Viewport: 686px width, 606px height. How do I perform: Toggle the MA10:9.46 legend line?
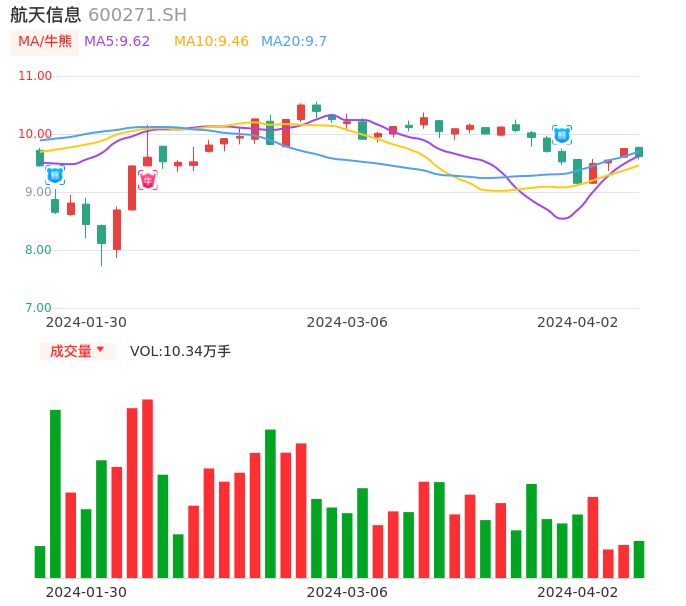coord(211,42)
